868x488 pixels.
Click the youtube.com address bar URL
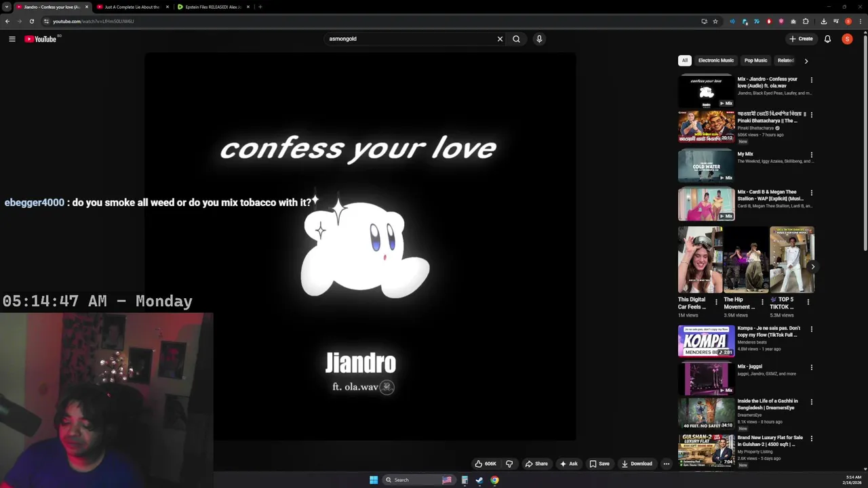point(94,21)
